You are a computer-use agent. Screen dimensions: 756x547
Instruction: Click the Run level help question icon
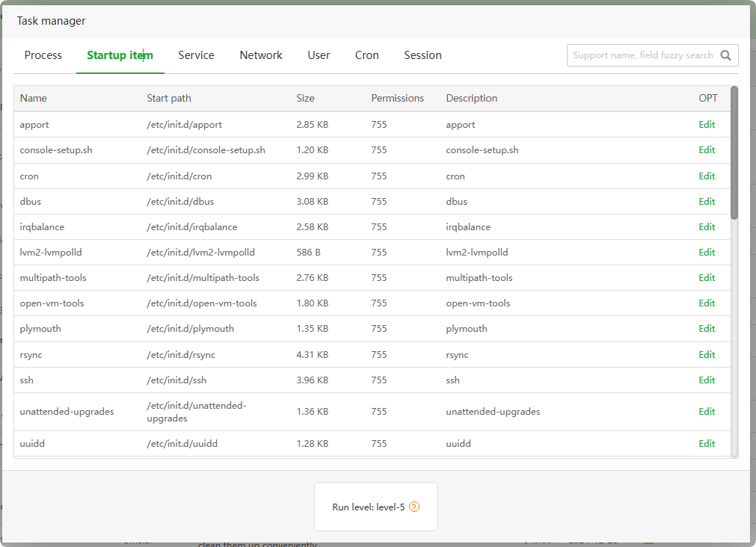(414, 507)
